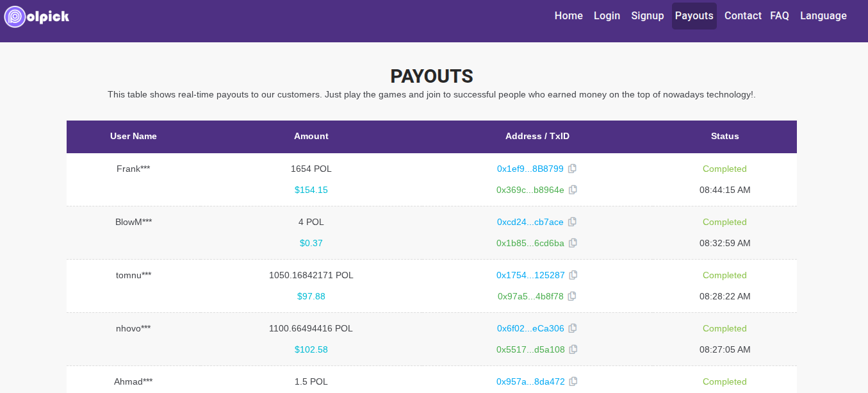Copy TxID 0x369c...b8964e using copy icon
The height and width of the screenshot is (393, 868).
(x=573, y=190)
